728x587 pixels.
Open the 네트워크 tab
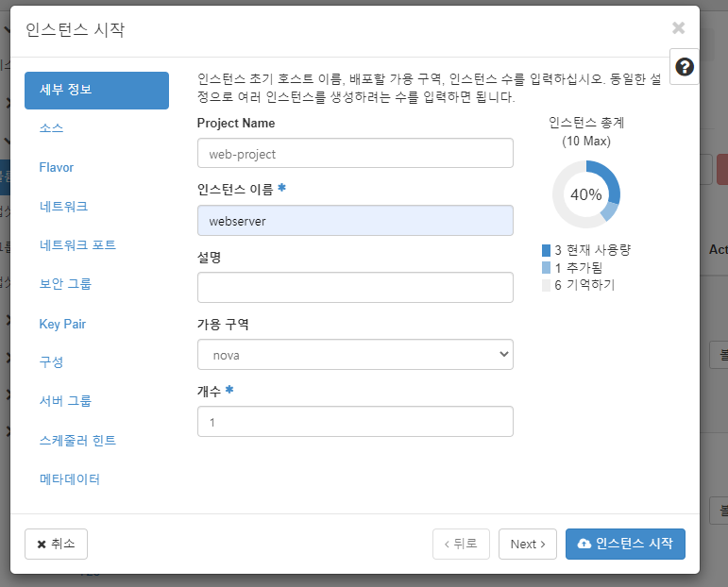pyautogui.click(x=63, y=206)
